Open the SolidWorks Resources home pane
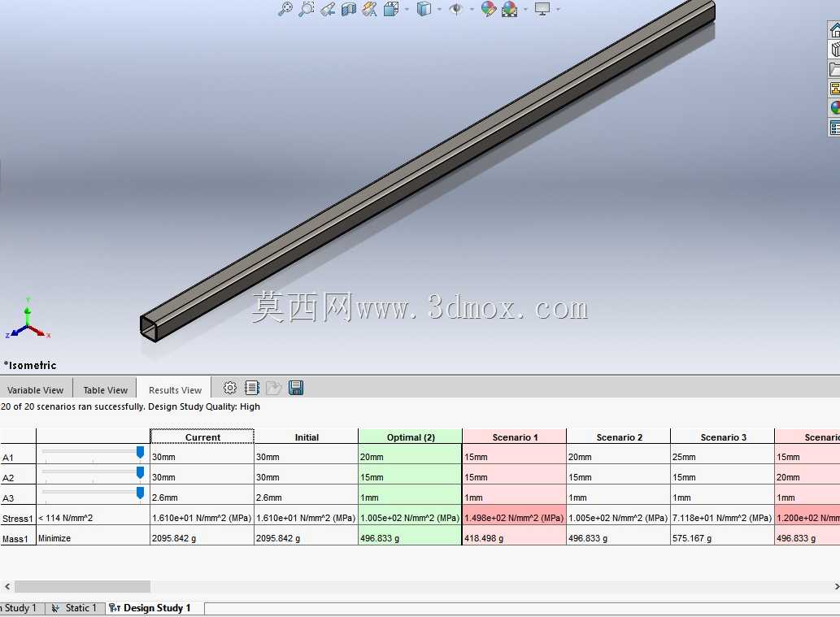 [x=834, y=30]
